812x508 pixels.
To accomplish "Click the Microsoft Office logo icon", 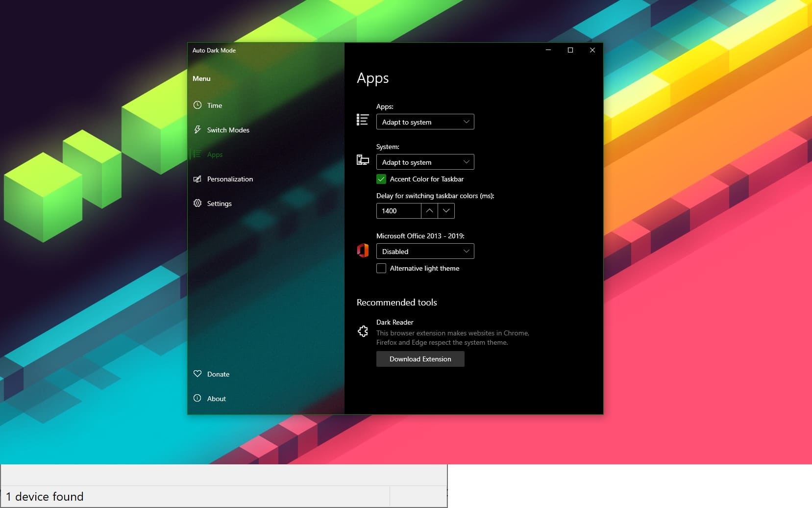I will click(x=363, y=251).
